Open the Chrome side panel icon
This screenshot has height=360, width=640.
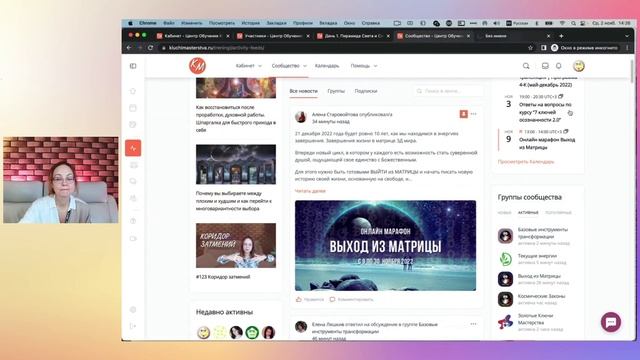543,48
